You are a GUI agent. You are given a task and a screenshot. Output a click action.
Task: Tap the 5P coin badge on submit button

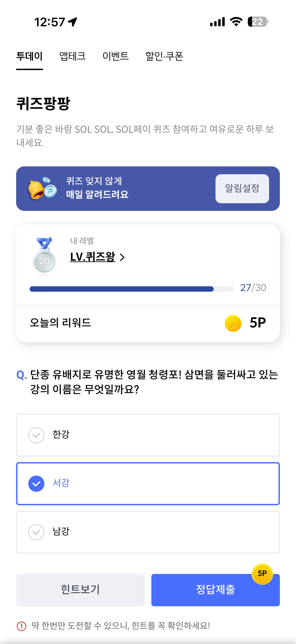[262, 573]
